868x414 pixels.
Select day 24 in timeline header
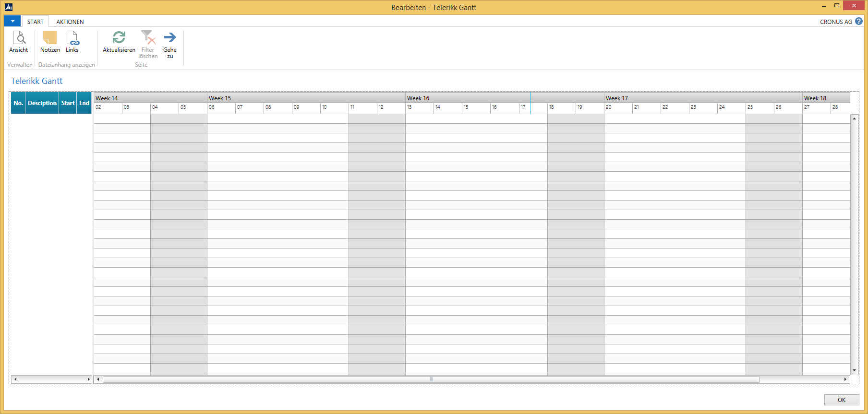(732, 108)
